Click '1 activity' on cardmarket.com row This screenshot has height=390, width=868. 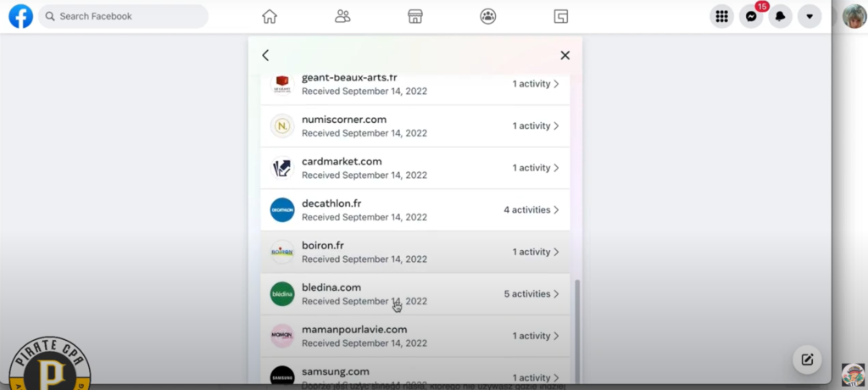click(x=531, y=168)
